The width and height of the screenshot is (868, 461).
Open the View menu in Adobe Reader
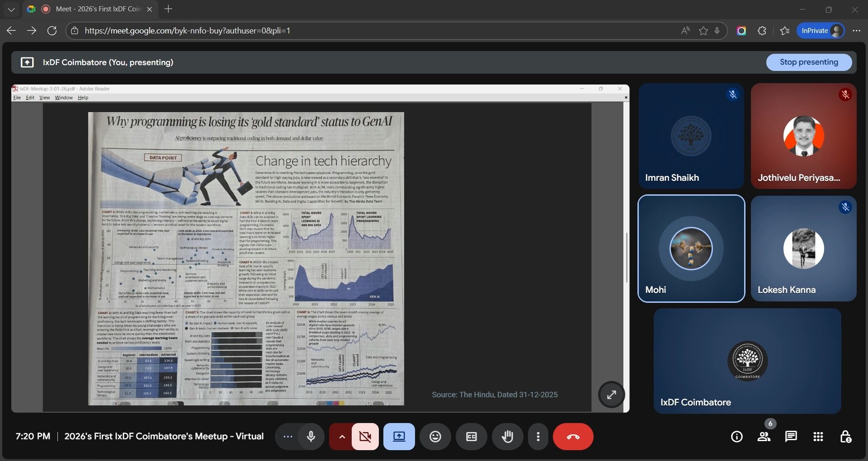click(x=44, y=98)
